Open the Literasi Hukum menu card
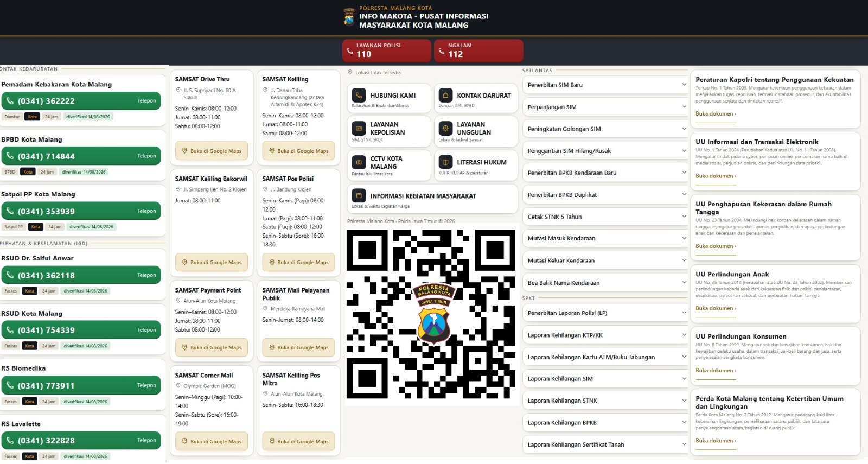This screenshot has width=868, height=464. (476, 165)
